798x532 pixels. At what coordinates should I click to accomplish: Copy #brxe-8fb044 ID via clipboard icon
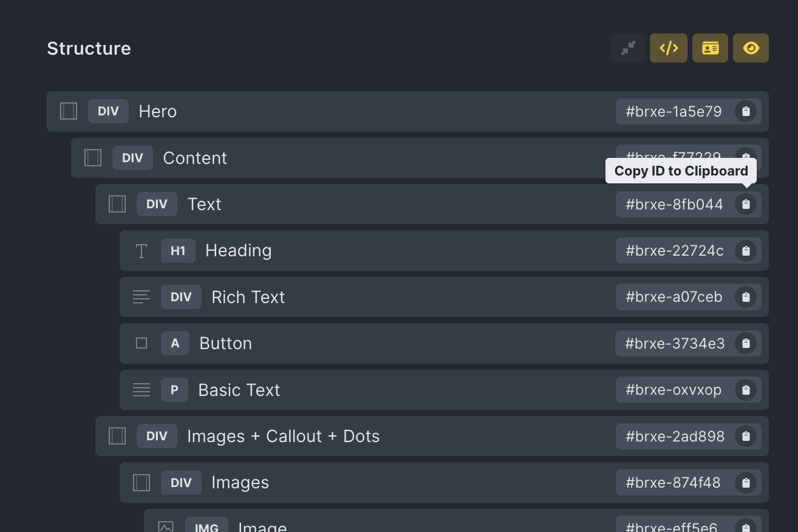tap(746, 205)
